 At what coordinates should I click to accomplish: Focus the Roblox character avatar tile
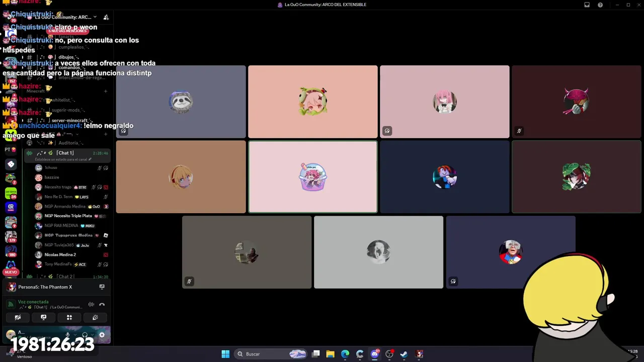coord(444,177)
